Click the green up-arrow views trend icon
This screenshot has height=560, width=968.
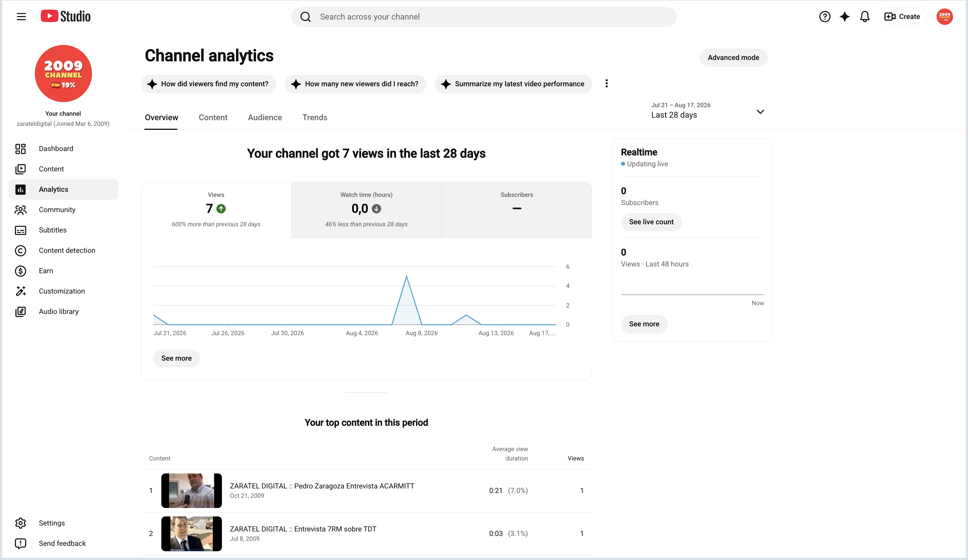221,209
